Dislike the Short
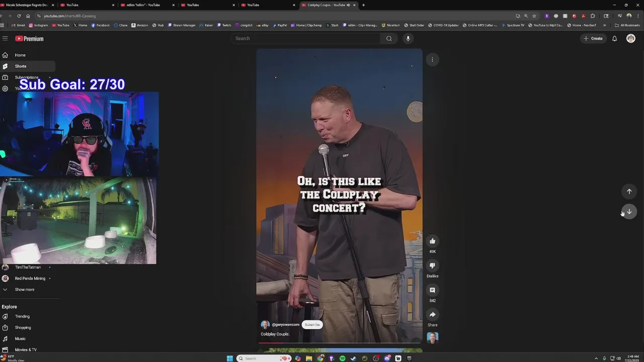This screenshot has width=644, height=362. click(432, 265)
